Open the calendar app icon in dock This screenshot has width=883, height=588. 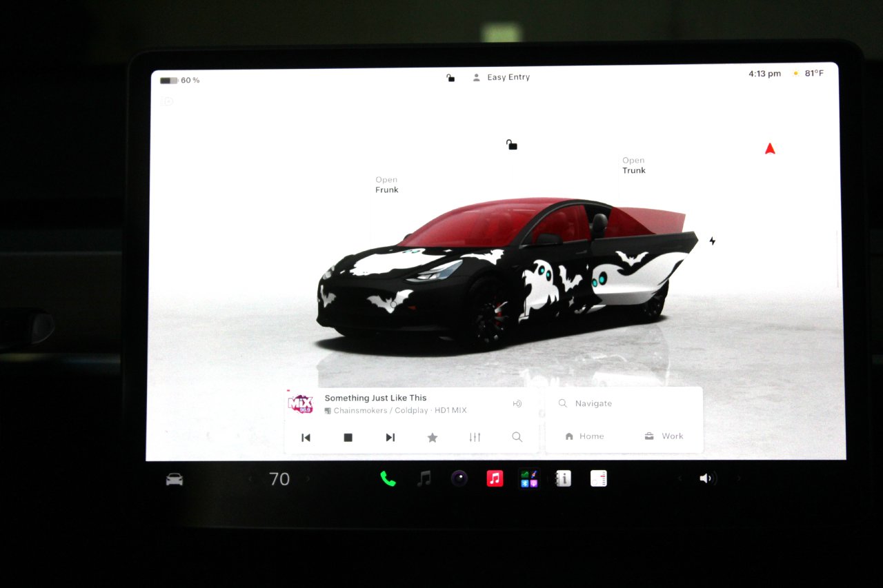(x=599, y=478)
